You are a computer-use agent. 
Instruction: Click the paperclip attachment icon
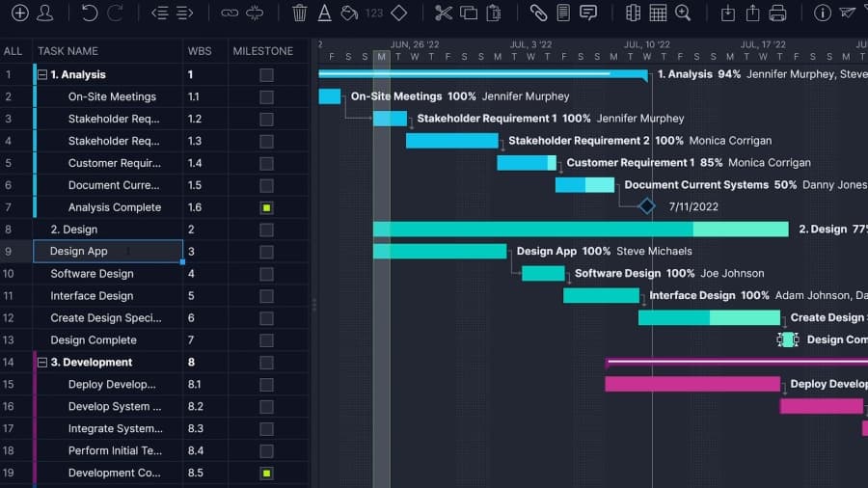538,13
